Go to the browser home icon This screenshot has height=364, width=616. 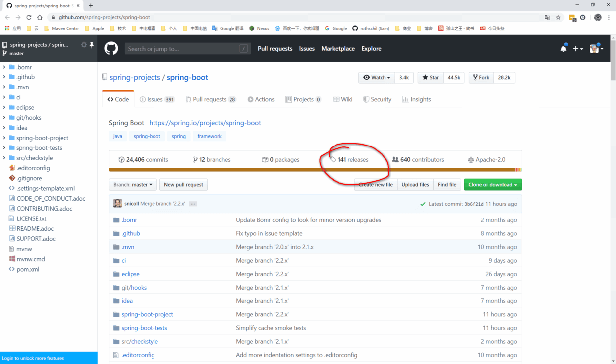click(x=40, y=17)
